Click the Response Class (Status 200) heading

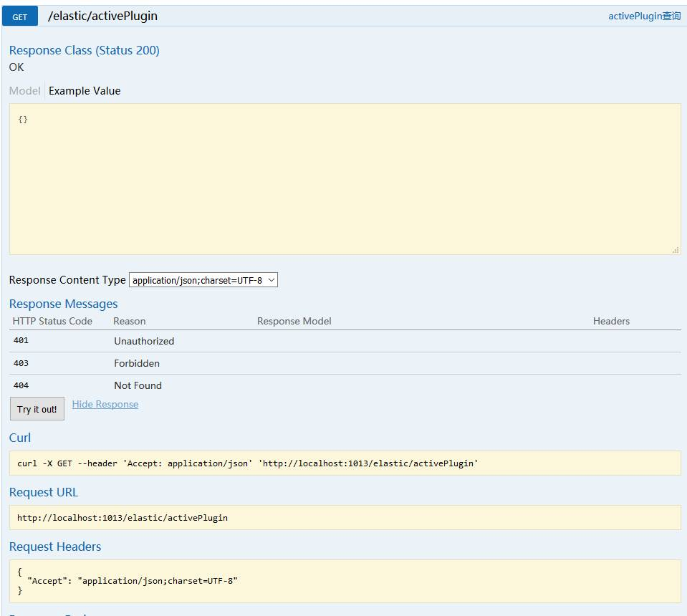(x=85, y=50)
